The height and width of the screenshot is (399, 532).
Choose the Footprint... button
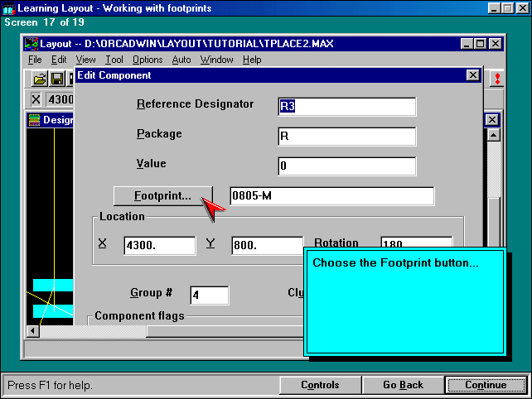pyautogui.click(x=162, y=196)
